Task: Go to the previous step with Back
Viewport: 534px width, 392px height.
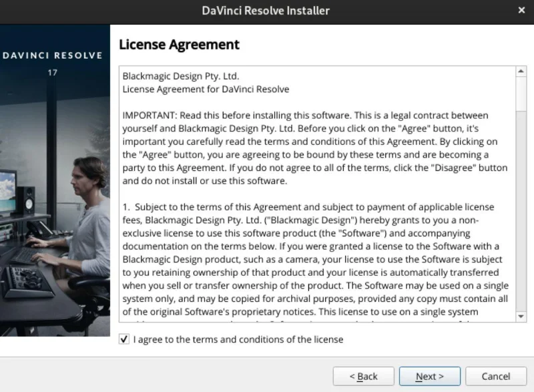Action: click(363, 377)
